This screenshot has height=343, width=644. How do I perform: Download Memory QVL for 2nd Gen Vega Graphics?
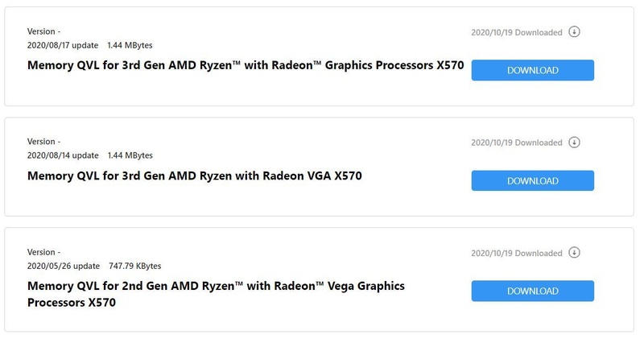pyautogui.click(x=532, y=291)
